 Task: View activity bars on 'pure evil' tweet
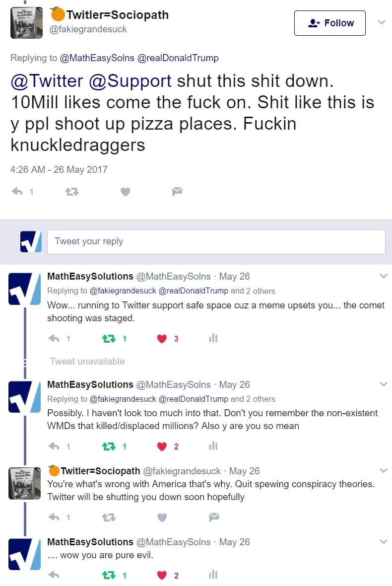(213, 575)
